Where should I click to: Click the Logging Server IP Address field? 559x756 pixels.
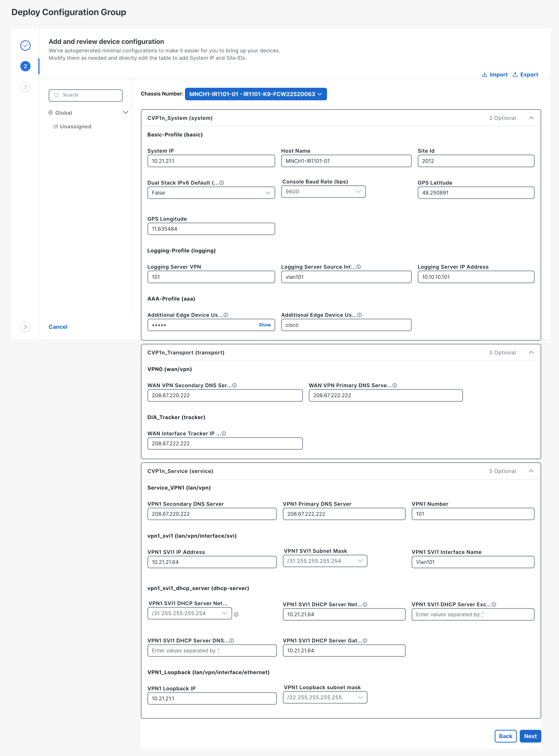[x=476, y=277]
